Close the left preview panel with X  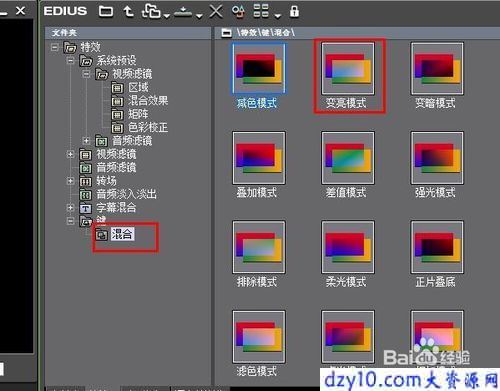(x=20, y=11)
